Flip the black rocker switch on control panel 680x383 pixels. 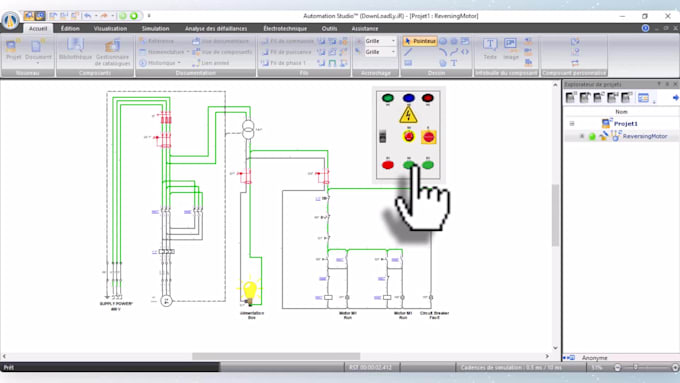pyautogui.click(x=382, y=136)
